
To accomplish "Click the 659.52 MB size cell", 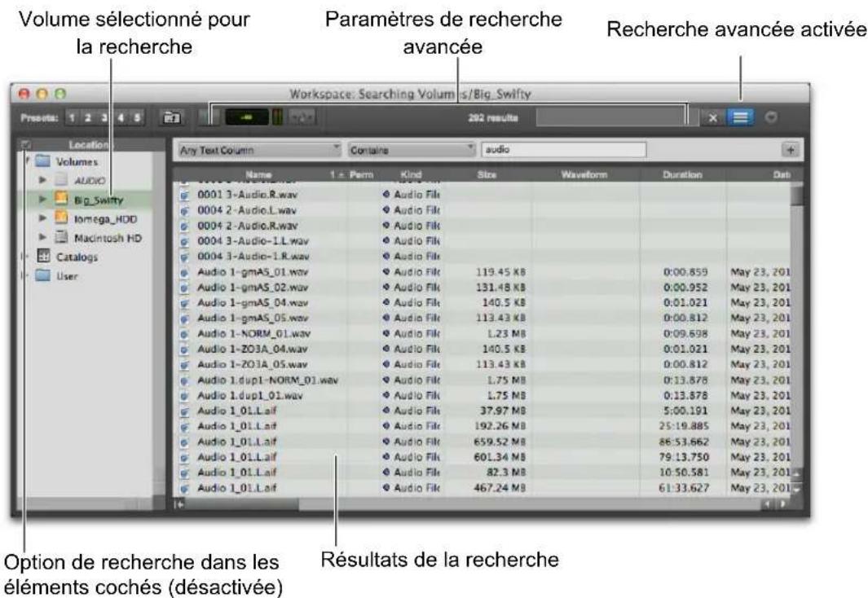I will click(x=499, y=442).
